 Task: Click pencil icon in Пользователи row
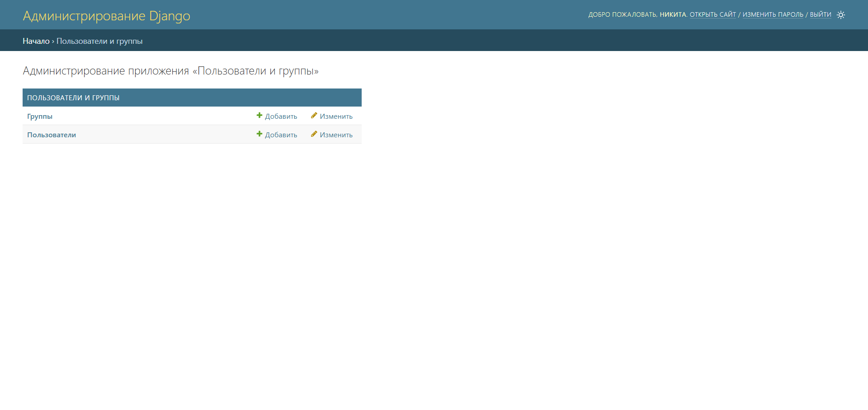[314, 134]
